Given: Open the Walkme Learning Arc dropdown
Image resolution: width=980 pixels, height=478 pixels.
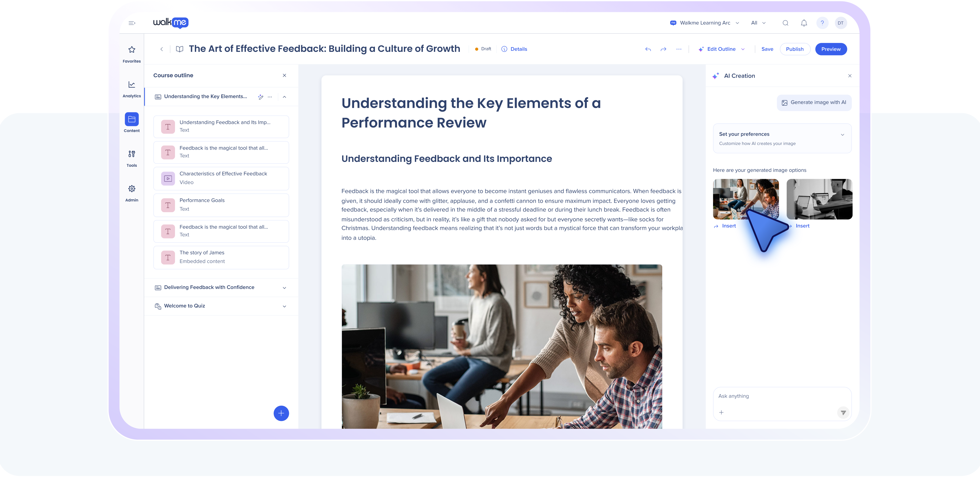Looking at the screenshot, I should coord(704,23).
